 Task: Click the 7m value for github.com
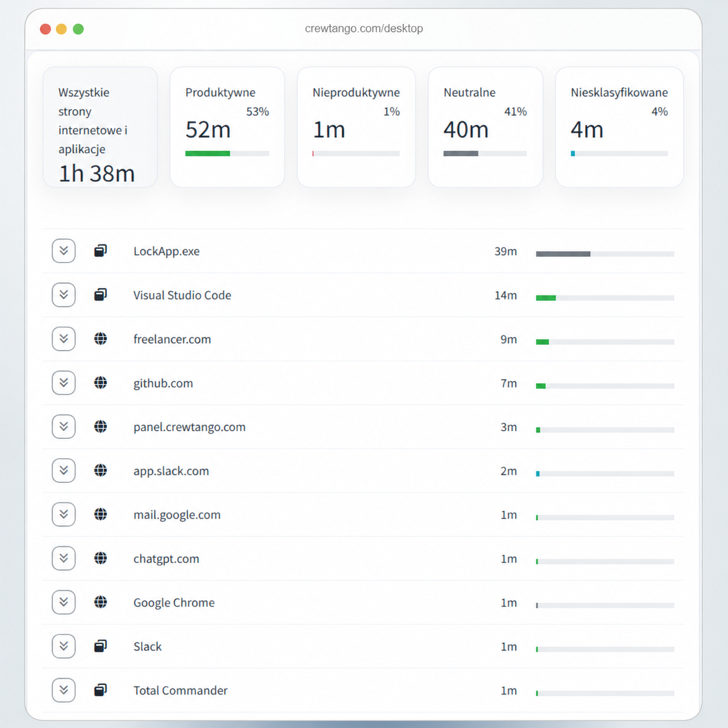pyautogui.click(x=509, y=383)
